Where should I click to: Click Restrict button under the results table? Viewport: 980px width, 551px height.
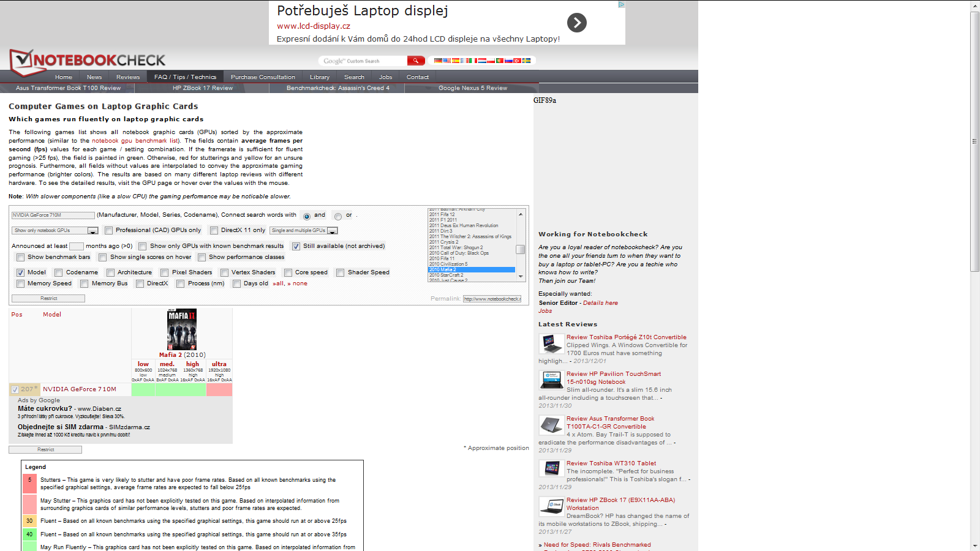[x=45, y=450]
